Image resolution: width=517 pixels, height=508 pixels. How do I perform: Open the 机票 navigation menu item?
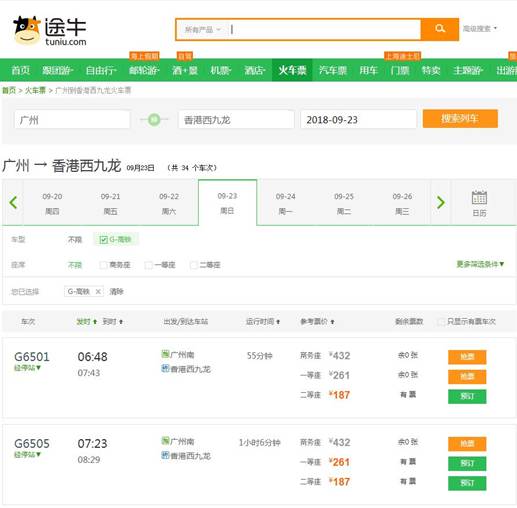point(220,70)
